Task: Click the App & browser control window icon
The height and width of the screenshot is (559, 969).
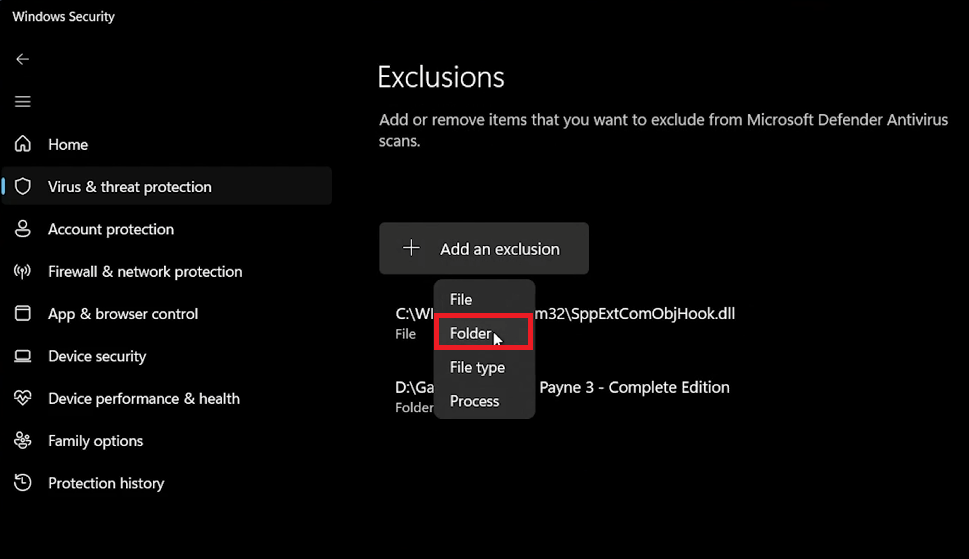Action: [x=23, y=314]
